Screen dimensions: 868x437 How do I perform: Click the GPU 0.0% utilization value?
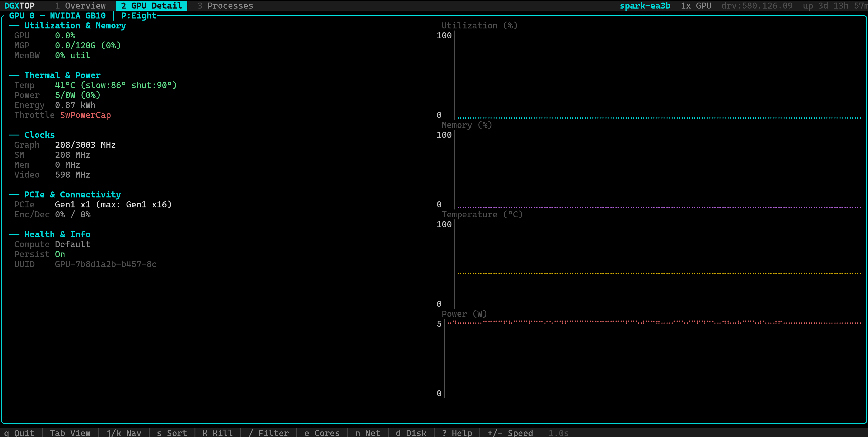(x=65, y=36)
